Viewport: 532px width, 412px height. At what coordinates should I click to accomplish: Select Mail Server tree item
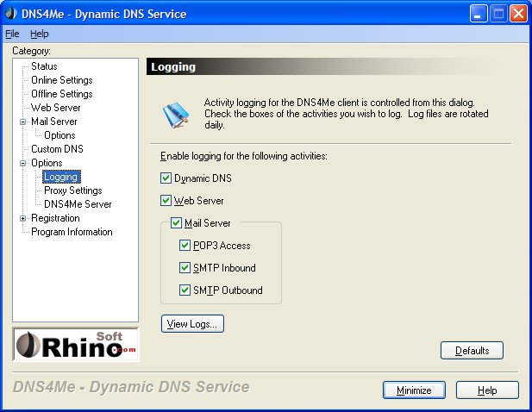54,122
